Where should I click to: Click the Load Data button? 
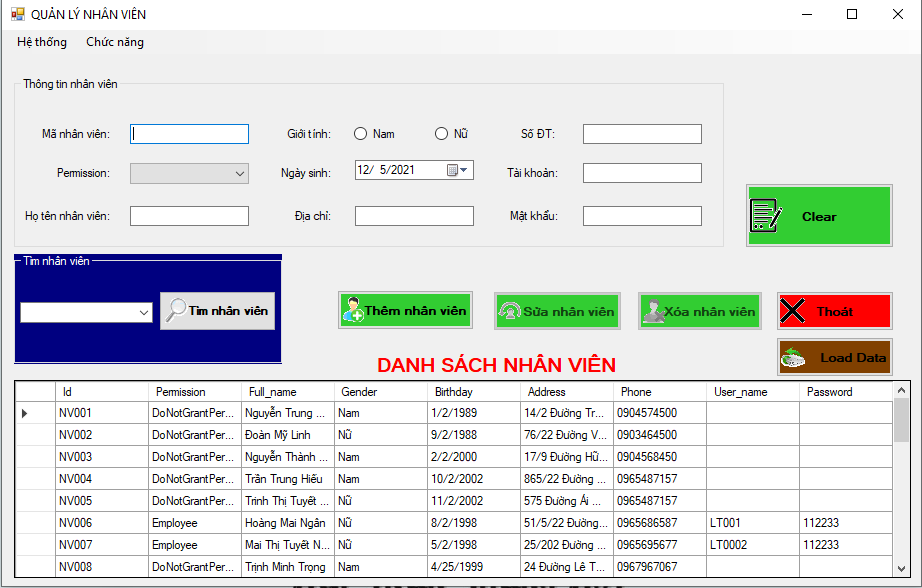(x=834, y=357)
